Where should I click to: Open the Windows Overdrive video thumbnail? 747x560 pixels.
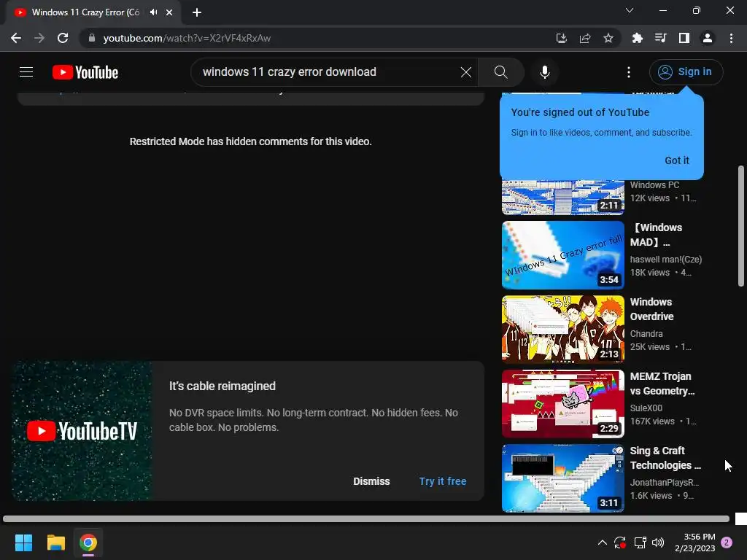point(562,329)
